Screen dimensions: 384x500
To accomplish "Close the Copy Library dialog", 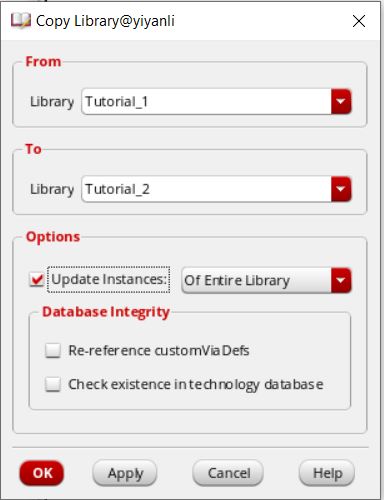I will pos(359,21).
